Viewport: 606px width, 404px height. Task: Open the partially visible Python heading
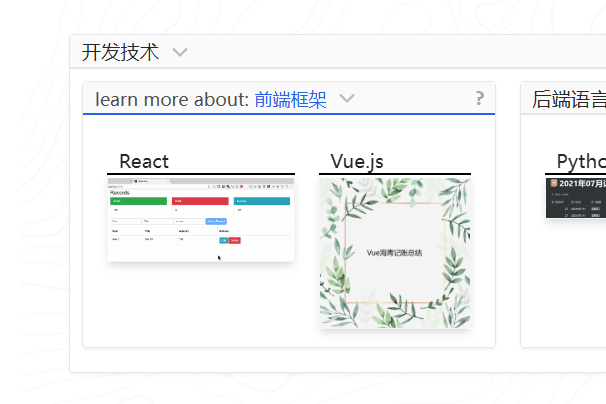(x=581, y=162)
